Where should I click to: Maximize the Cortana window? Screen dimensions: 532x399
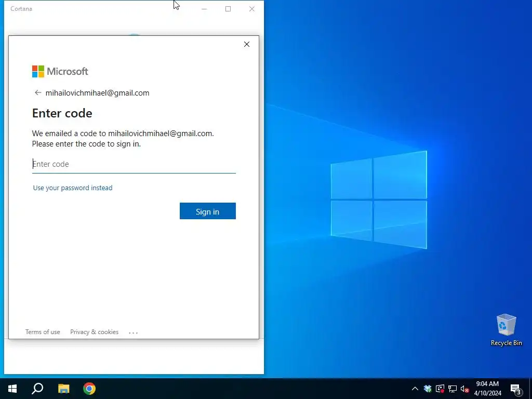(228, 9)
